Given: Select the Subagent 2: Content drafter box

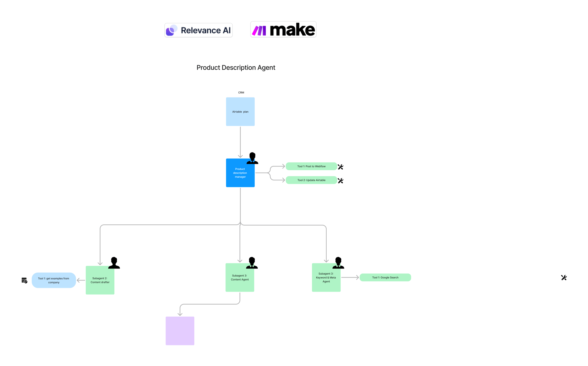Looking at the screenshot, I should [100, 280].
